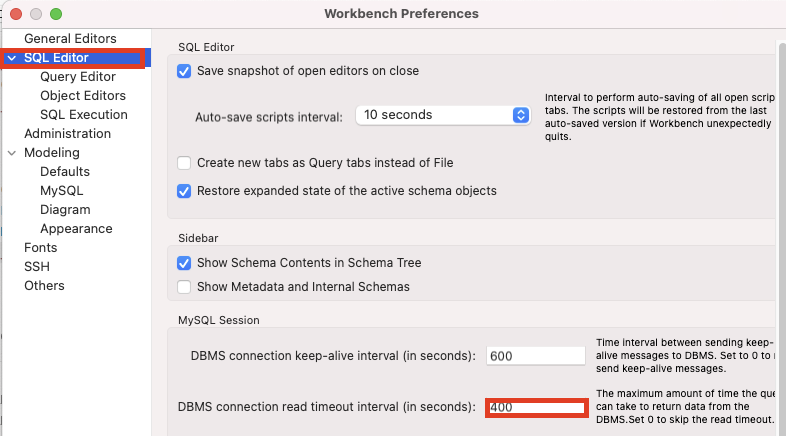The width and height of the screenshot is (786, 436).
Task: Open SQL Execution preferences page
Action: coord(84,115)
